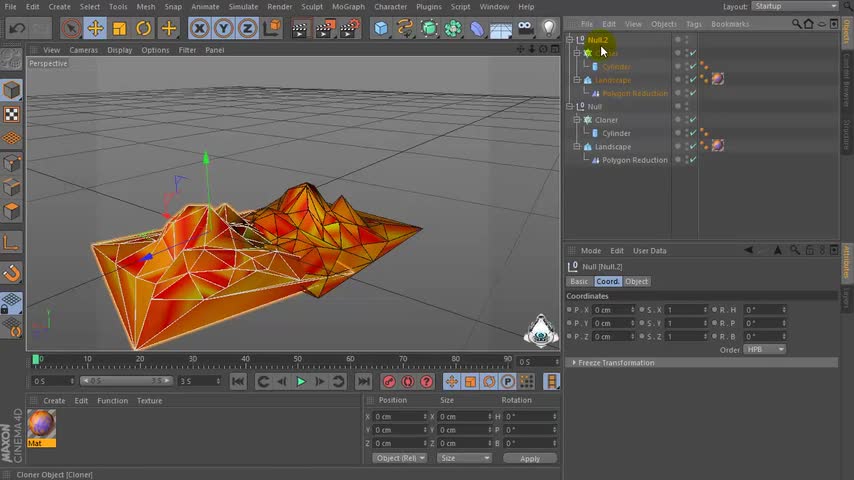
Task: Toggle enable checkmark for bottom Landscape object
Action: (x=692, y=147)
